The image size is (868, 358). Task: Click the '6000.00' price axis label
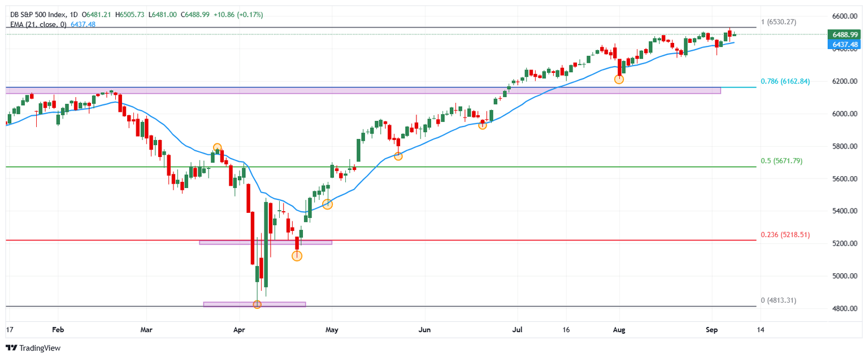(x=844, y=114)
